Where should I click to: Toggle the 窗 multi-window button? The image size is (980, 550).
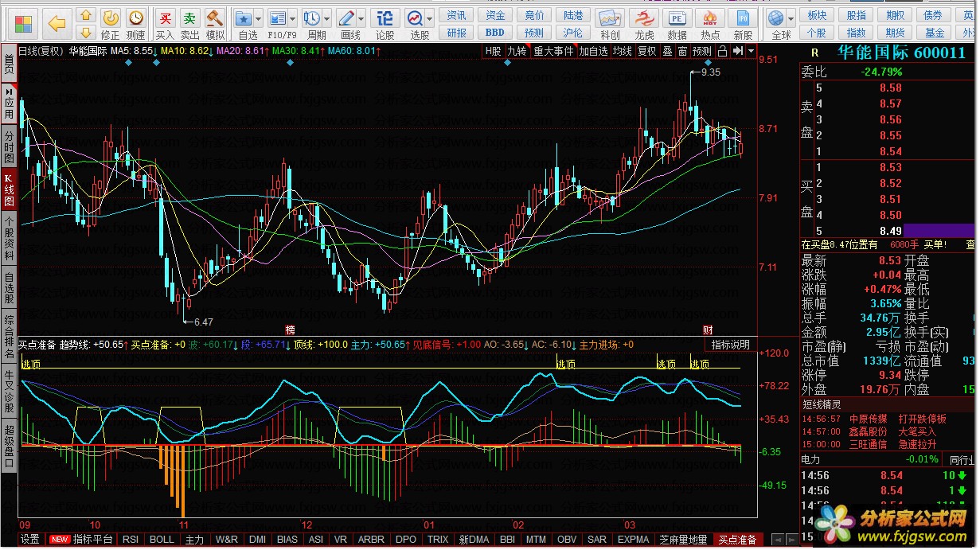click(x=682, y=51)
